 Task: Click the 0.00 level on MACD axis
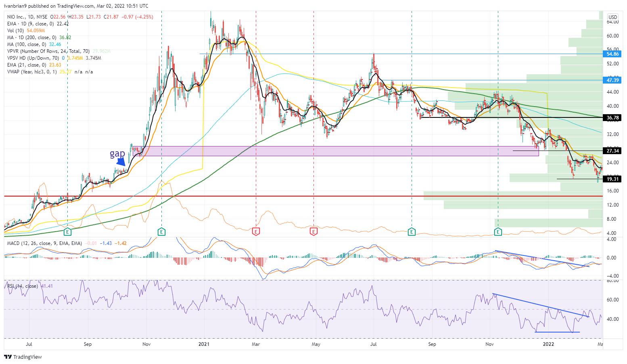point(612,258)
